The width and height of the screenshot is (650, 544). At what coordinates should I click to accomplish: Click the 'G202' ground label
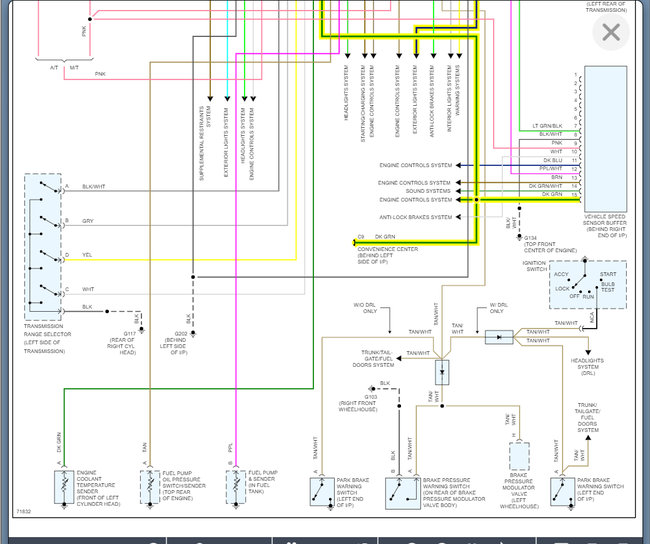181,333
